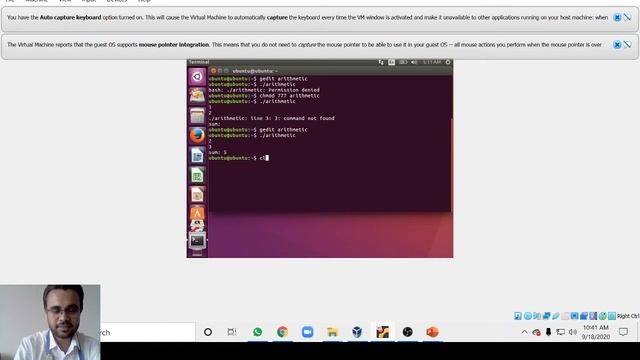Click the terminal prompt line ending with cl

(x=238, y=158)
